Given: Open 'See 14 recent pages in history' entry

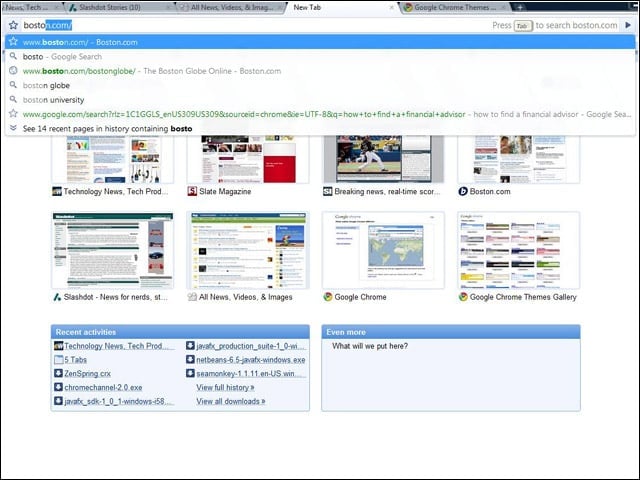Looking at the screenshot, I should tap(320, 128).
